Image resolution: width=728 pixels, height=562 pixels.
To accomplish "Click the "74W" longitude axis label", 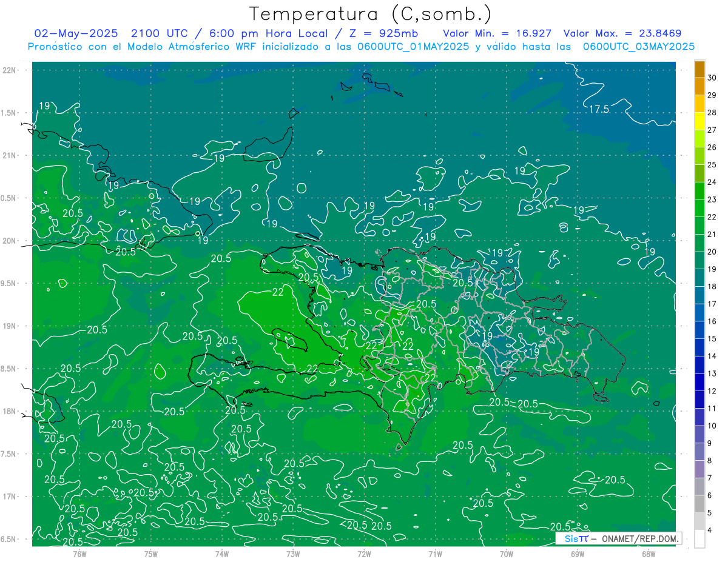I will coord(222,554).
